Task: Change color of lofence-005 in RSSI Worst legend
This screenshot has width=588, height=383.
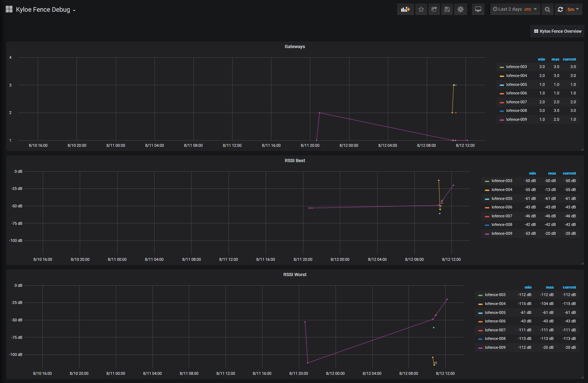Action: pyautogui.click(x=481, y=313)
